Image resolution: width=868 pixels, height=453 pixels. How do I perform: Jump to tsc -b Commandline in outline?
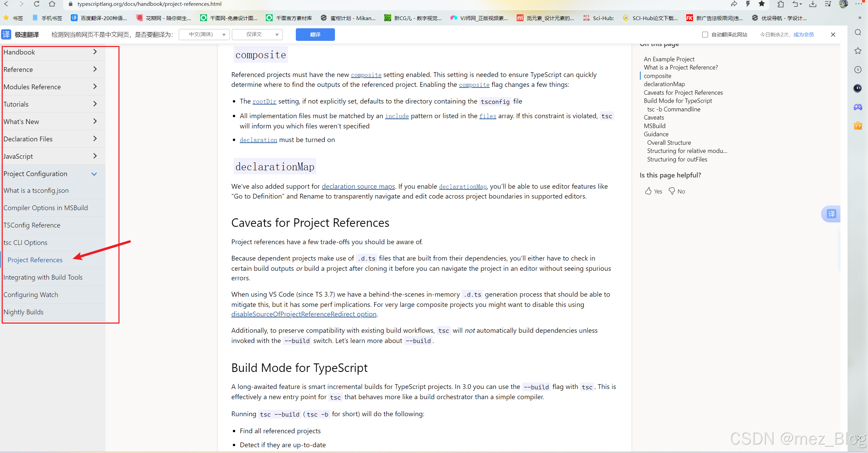click(674, 109)
